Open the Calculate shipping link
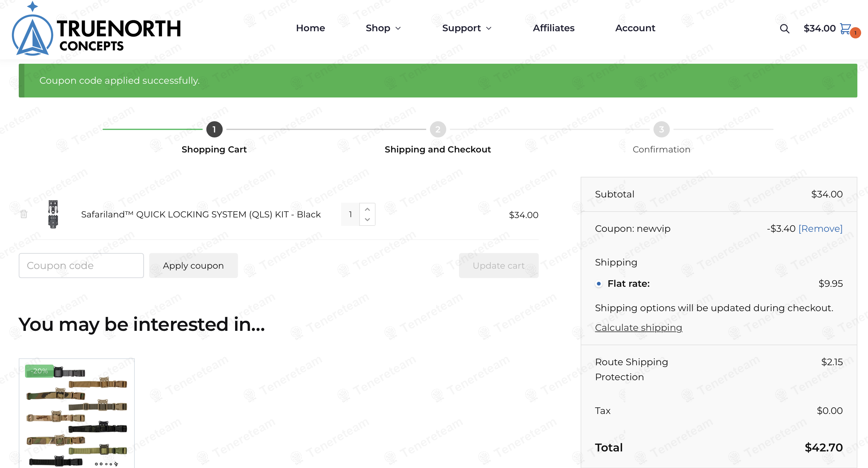This screenshot has height=468, width=868. tap(638, 328)
